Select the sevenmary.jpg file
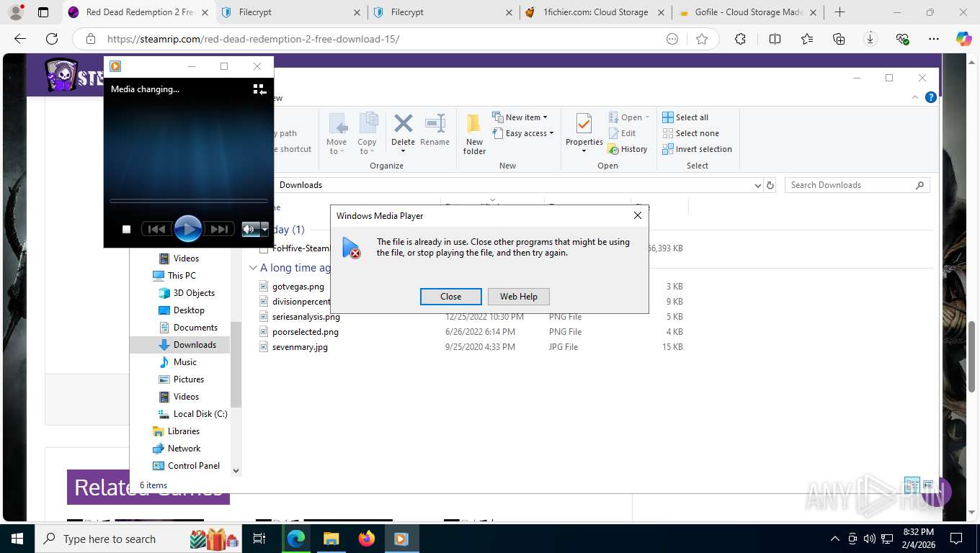Image resolution: width=980 pixels, height=553 pixels. [300, 347]
